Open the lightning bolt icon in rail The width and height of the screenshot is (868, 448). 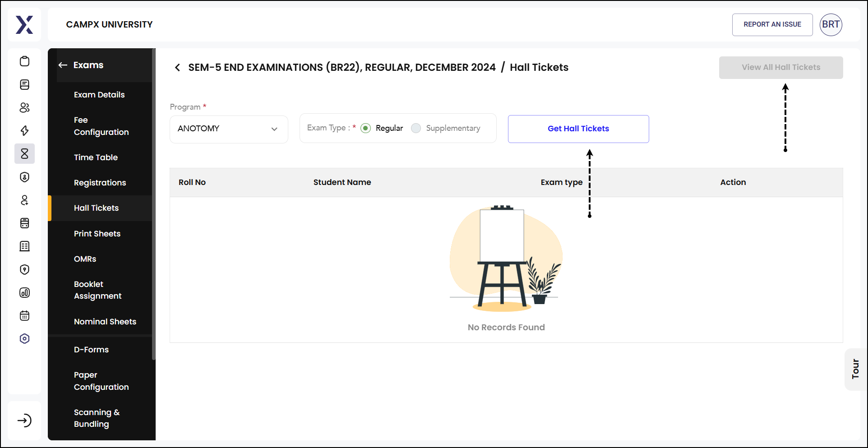point(25,131)
